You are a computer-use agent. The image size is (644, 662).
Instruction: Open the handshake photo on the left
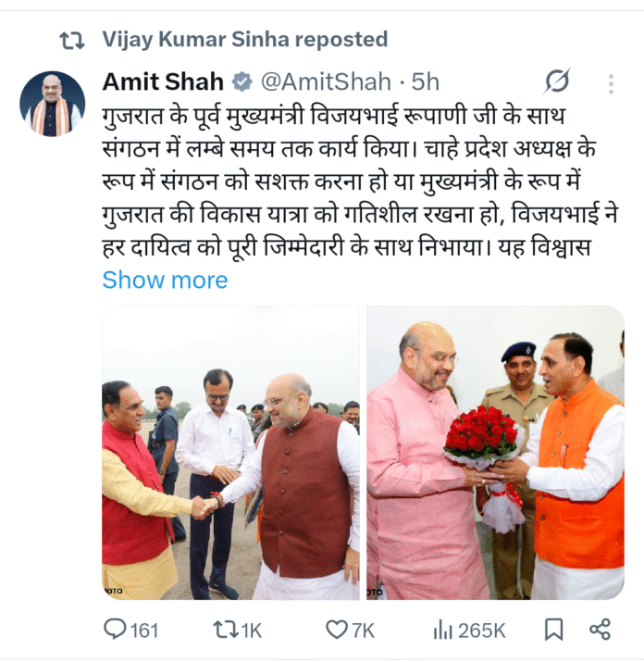click(230, 453)
